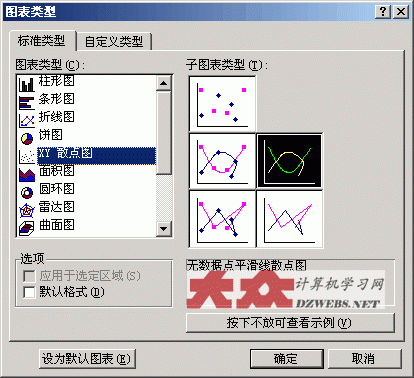The height and width of the screenshot is (378, 414).
Task: Pick straight-line scatter sub-type without markers
Action: 289,219
